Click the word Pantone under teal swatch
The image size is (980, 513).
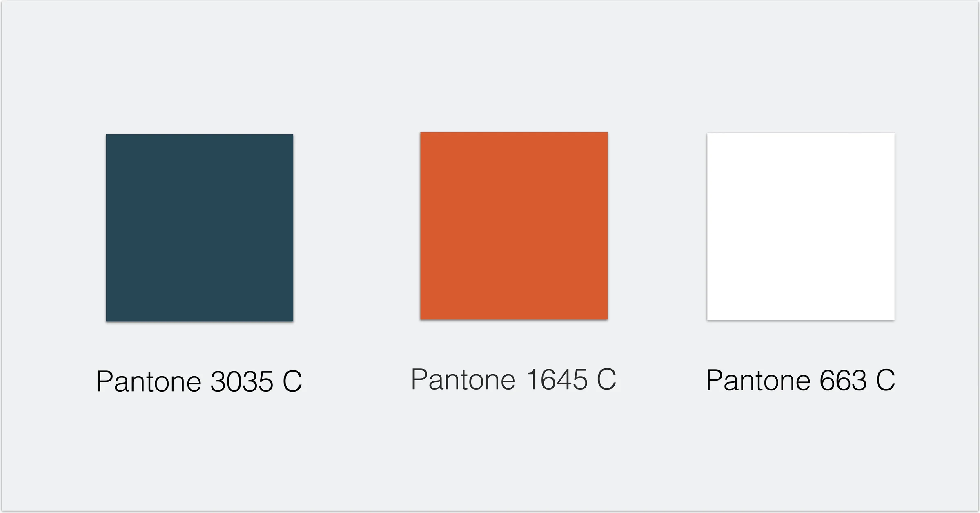pos(149,381)
